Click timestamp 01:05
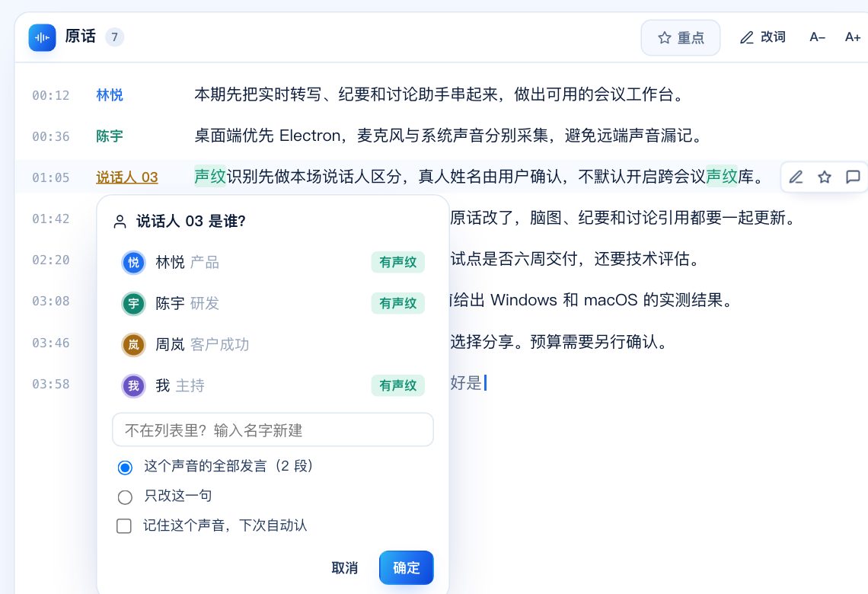 click(x=51, y=177)
